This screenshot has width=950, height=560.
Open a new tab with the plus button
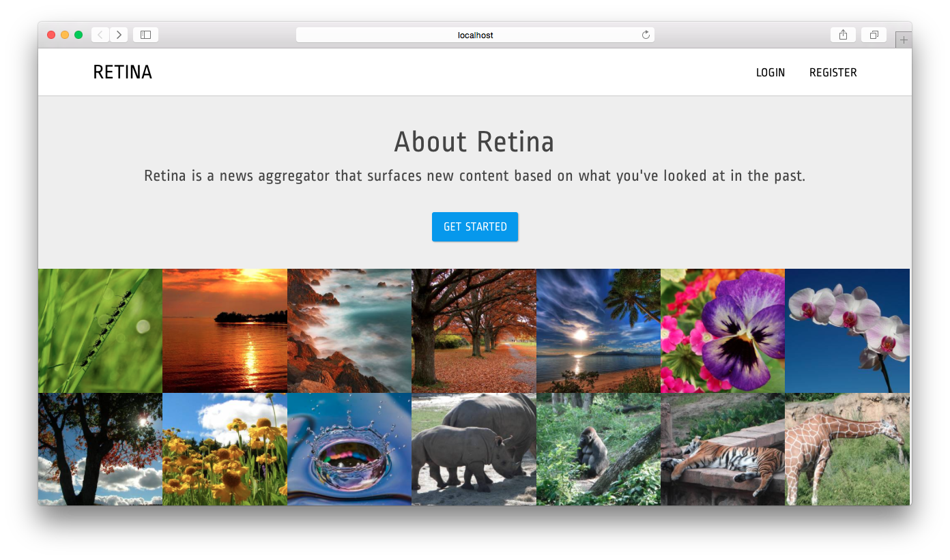click(904, 40)
